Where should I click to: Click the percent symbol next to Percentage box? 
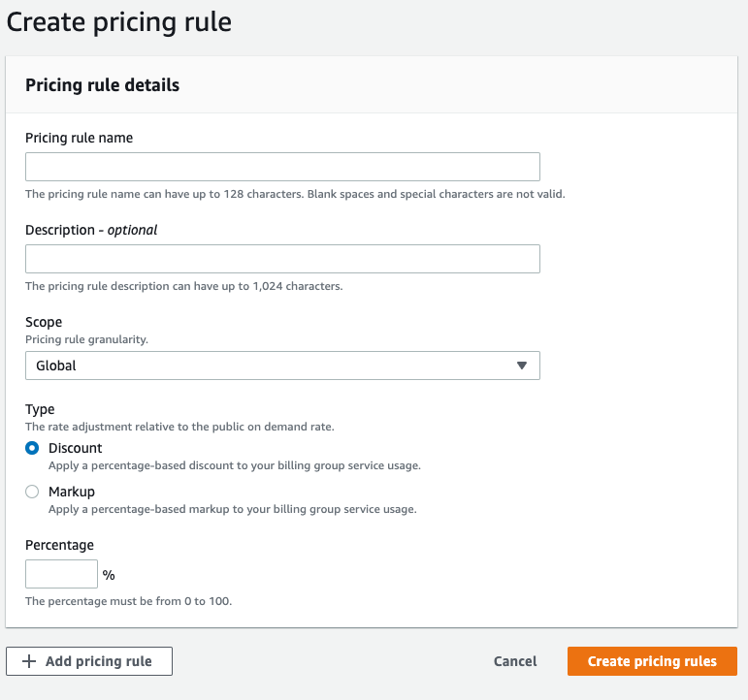pos(109,575)
